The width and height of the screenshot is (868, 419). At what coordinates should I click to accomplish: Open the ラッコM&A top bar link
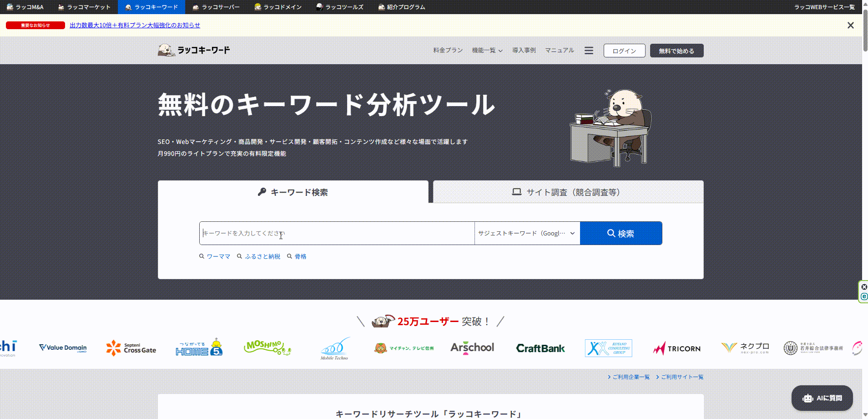point(25,7)
